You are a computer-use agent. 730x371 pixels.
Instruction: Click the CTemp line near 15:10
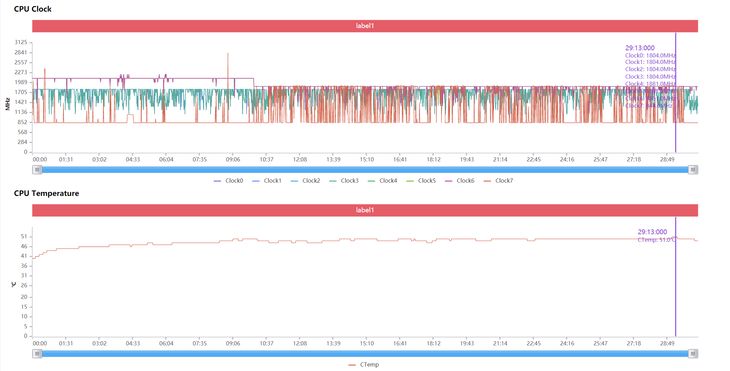tap(366, 239)
